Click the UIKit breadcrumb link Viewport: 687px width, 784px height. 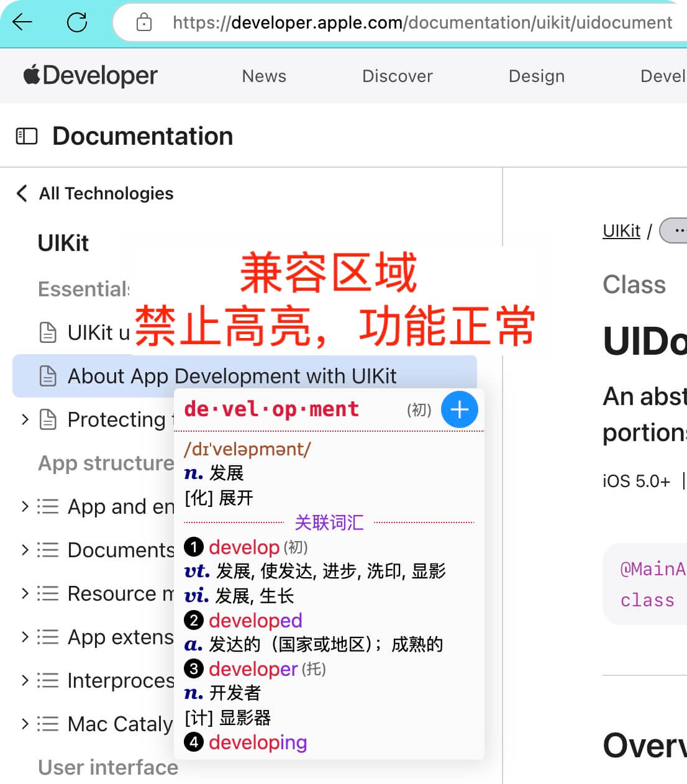tap(621, 231)
